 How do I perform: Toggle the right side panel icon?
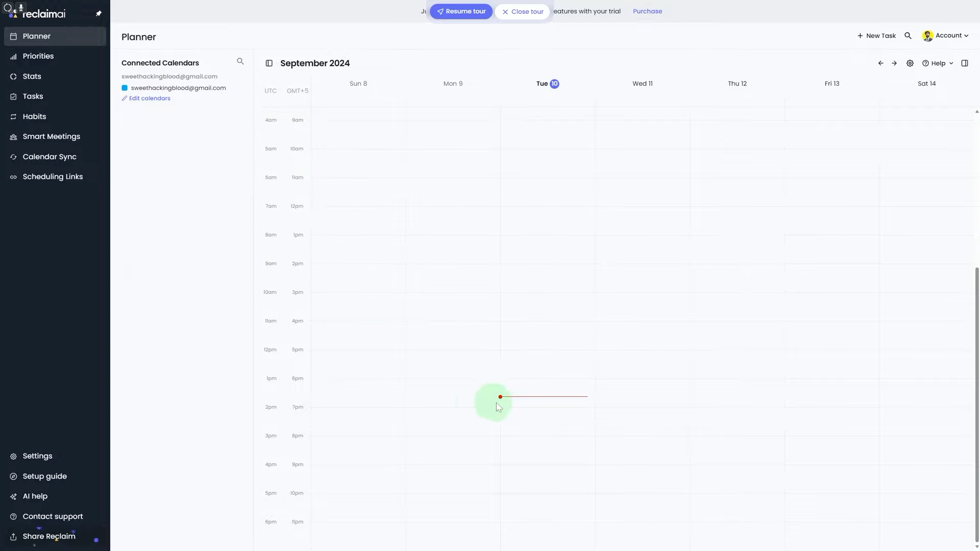click(x=965, y=63)
